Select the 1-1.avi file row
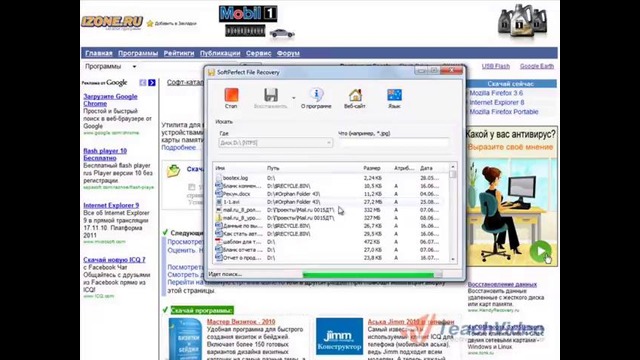Screen dimensions: 640x360 pyautogui.click(x=331, y=202)
